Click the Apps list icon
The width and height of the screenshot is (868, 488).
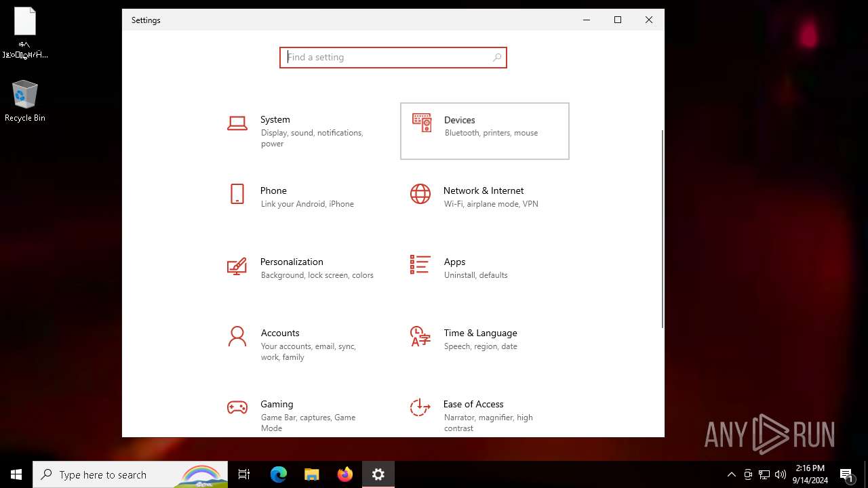[420, 265]
